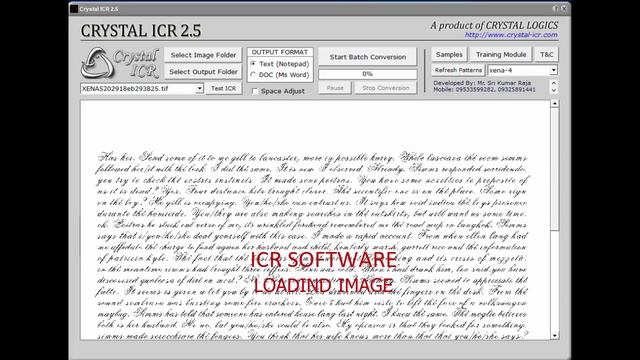
Task: Select Text (Notepad) output format
Action: [x=253, y=64]
